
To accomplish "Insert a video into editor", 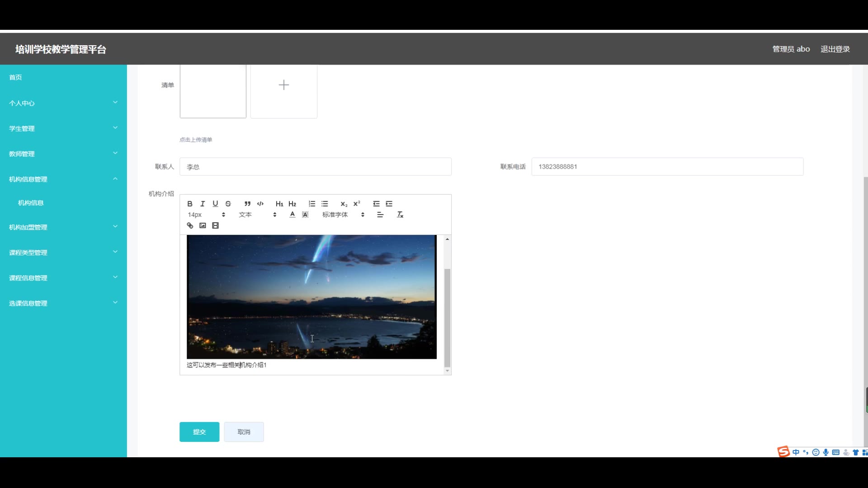I will coord(215,225).
